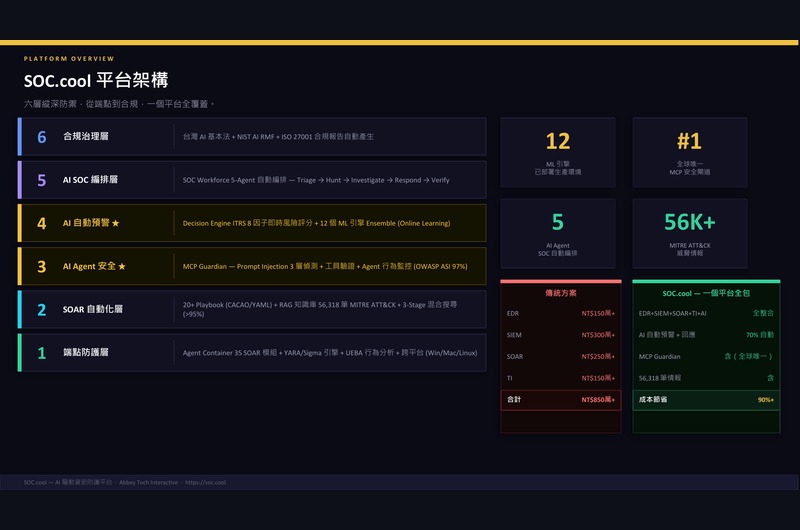This screenshot has width=800, height=530.
Task: Click the '合規治理層' layer name
Action: tap(86, 136)
